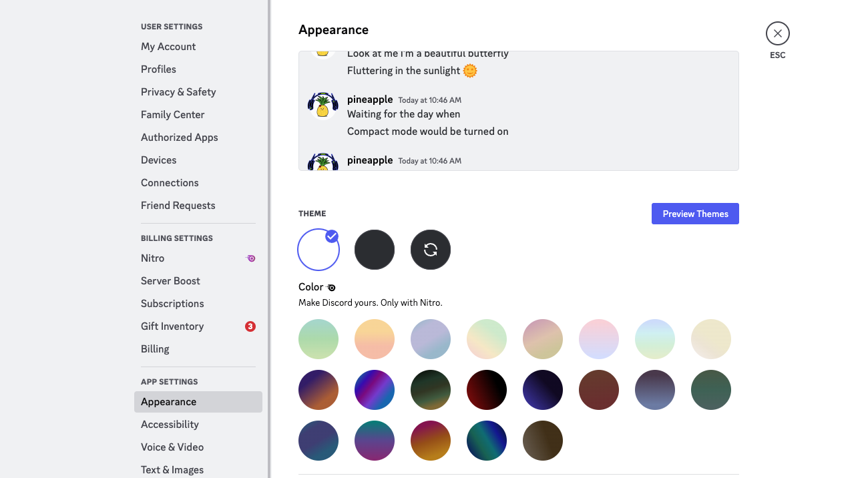Pick the crimson-to-gold gradient swatch

tap(431, 441)
